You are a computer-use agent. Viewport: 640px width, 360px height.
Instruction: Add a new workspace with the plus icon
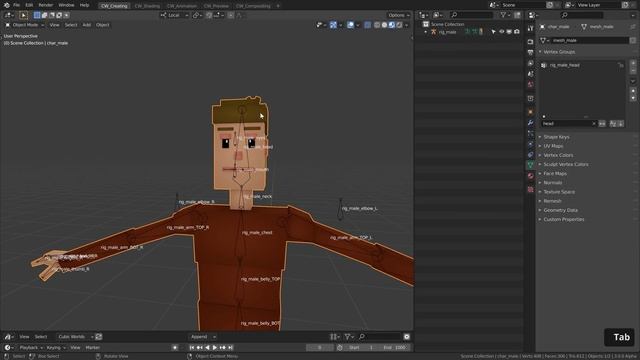tap(278, 6)
